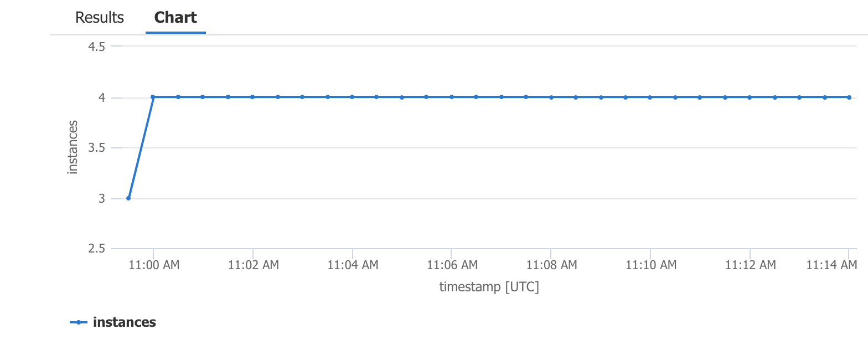The image size is (868, 350).
Task: Click the instances legend marker icon
Action: 79,322
